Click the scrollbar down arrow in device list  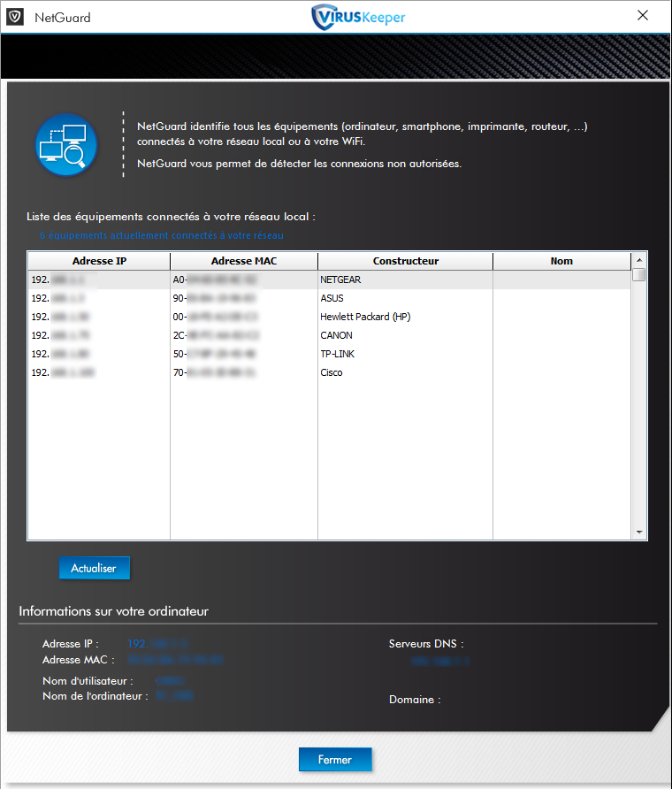click(x=638, y=532)
